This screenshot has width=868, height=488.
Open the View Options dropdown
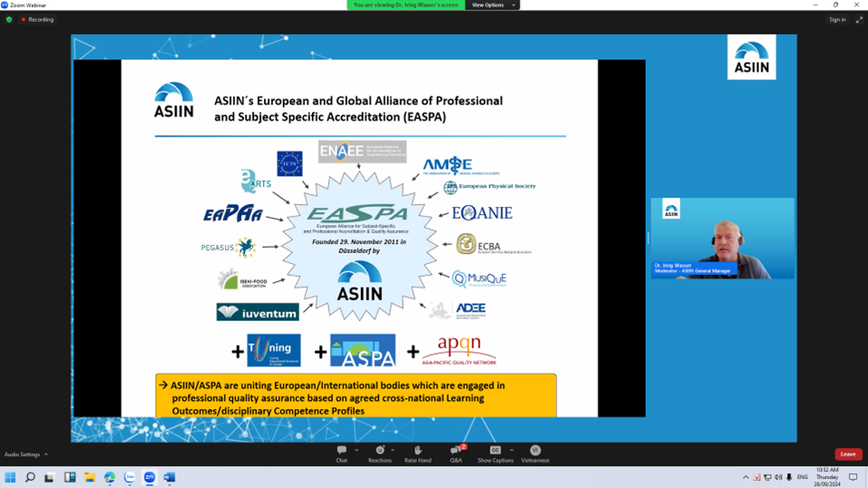pos(493,5)
